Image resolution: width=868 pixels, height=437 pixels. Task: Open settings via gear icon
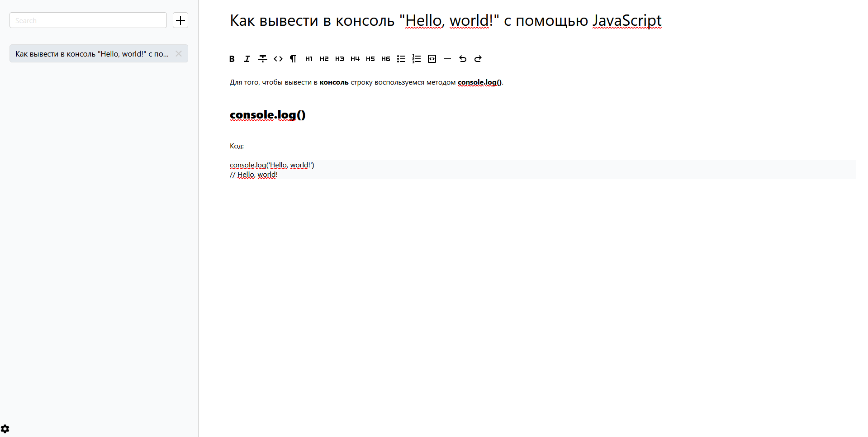click(5, 428)
